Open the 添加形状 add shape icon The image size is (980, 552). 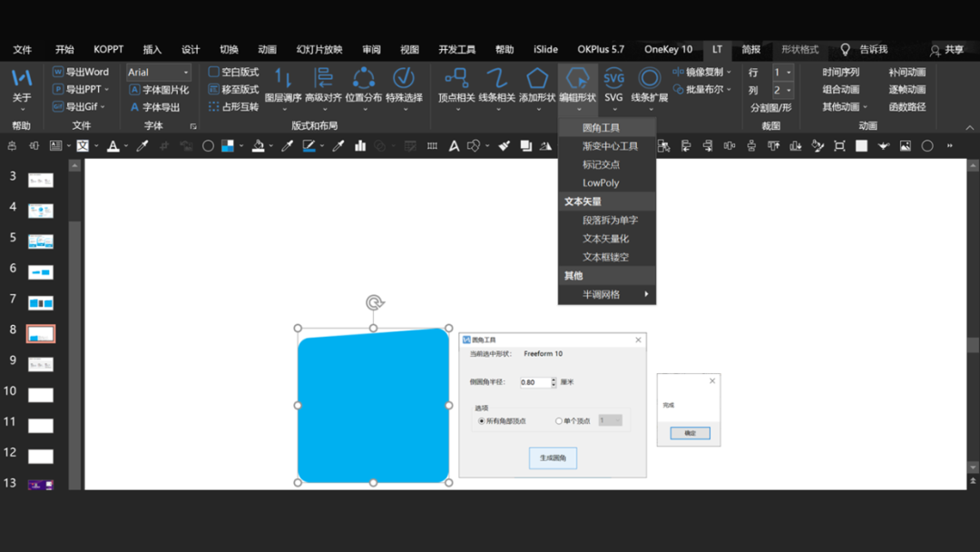click(x=537, y=79)
